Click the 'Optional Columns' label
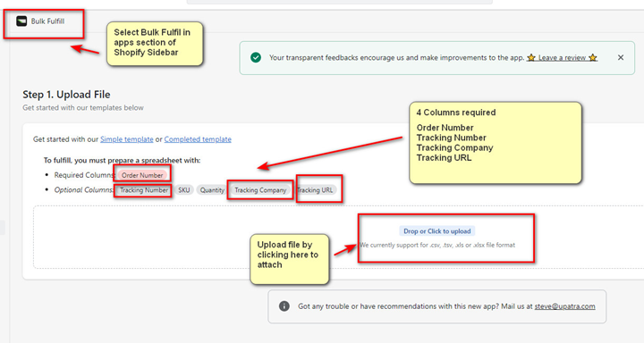Image resolution: width=644 pixels, height=343 pixels. click(84, 190)
